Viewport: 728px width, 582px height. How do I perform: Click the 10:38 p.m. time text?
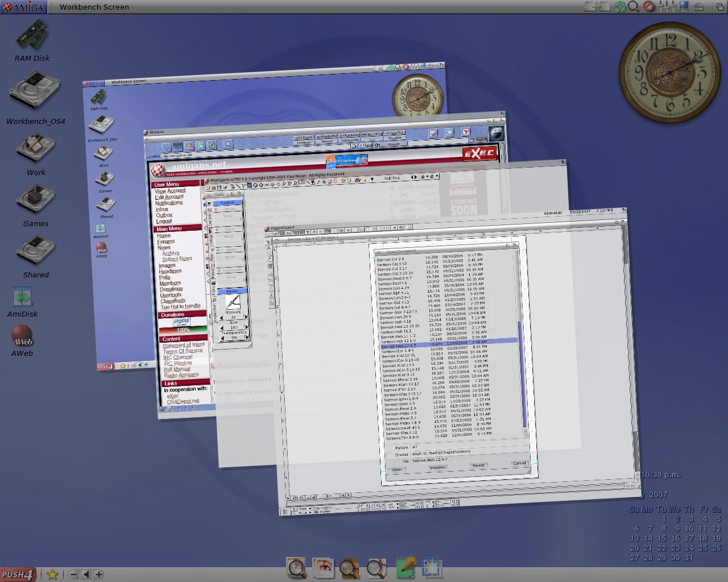pyautogui.click(x=660, y=475)
